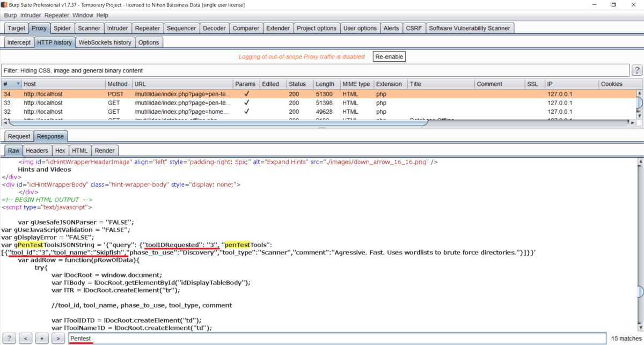
Task: Open the Alerts tab
Action: coord(391,28)
